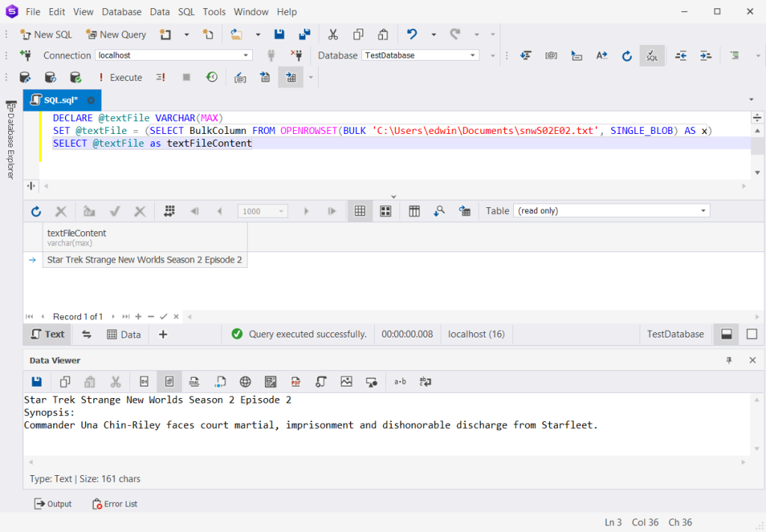Click the New Query toolbar button
This screenshot has width=766, height=532.
[x=116, y=34]
